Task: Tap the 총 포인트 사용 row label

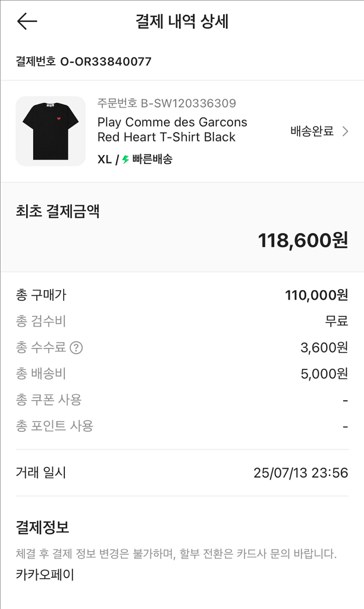Action: click(55, 426)
